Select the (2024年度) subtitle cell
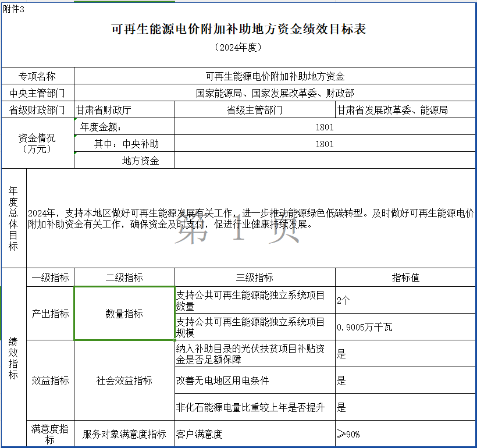 pos(238,48)
